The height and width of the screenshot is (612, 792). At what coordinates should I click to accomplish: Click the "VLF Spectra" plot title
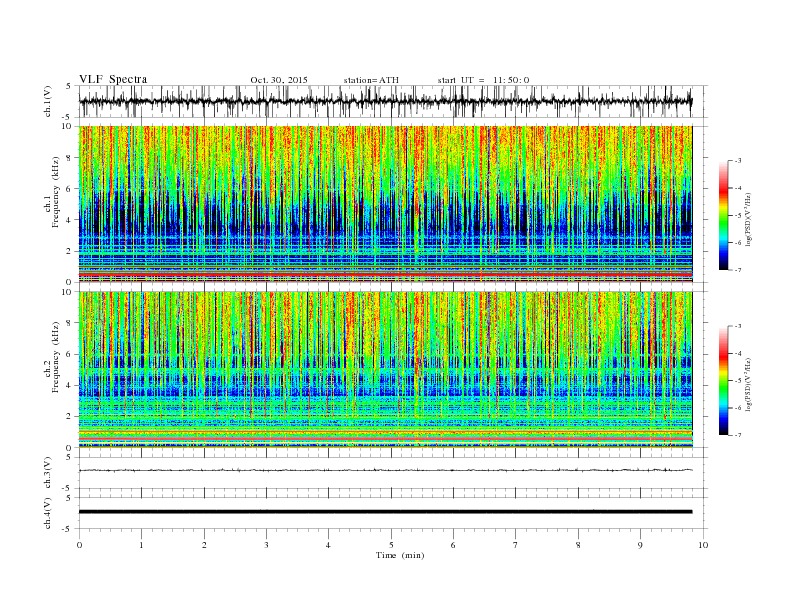point(113,79)
